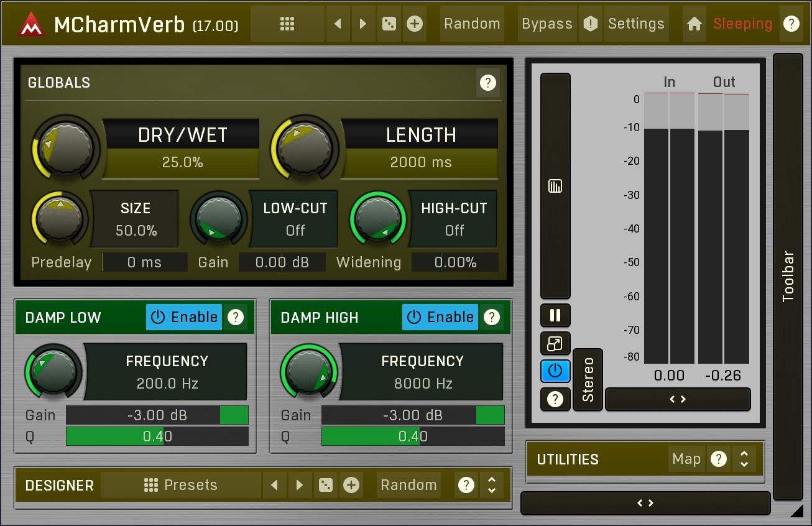Pause the level meter display
Image resolution: width=812 pixels, height=526 pixels.
click(555, 315)
